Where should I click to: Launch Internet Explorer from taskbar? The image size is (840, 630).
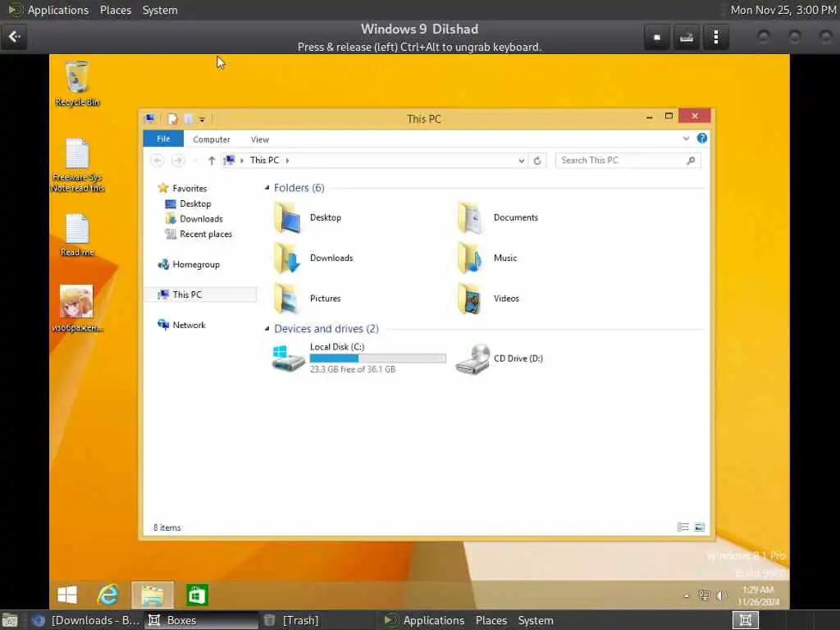(x=107, y=595)
